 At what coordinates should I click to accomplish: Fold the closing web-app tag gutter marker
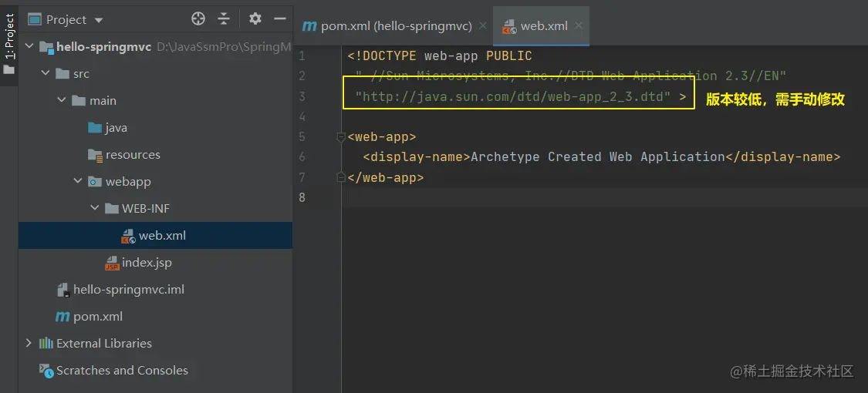pyautogui.click(x=341, y=177)
